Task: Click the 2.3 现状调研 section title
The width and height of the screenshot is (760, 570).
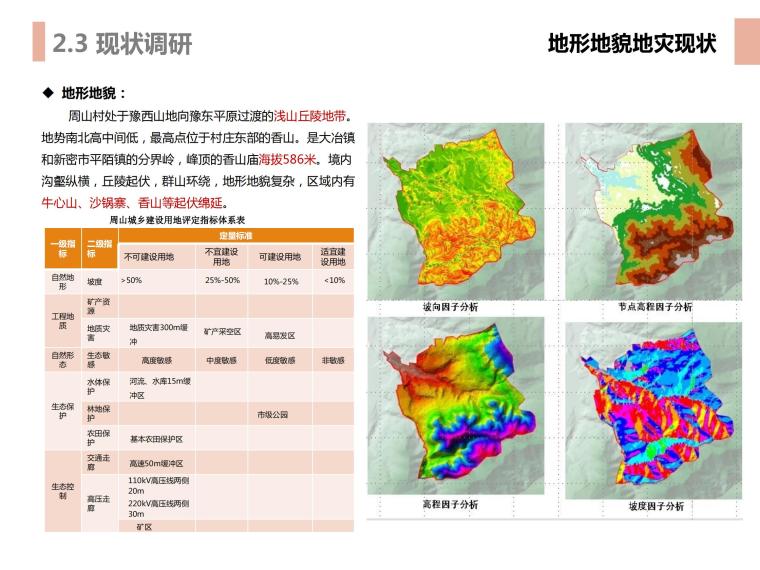Action: click(x=122, y=44)
